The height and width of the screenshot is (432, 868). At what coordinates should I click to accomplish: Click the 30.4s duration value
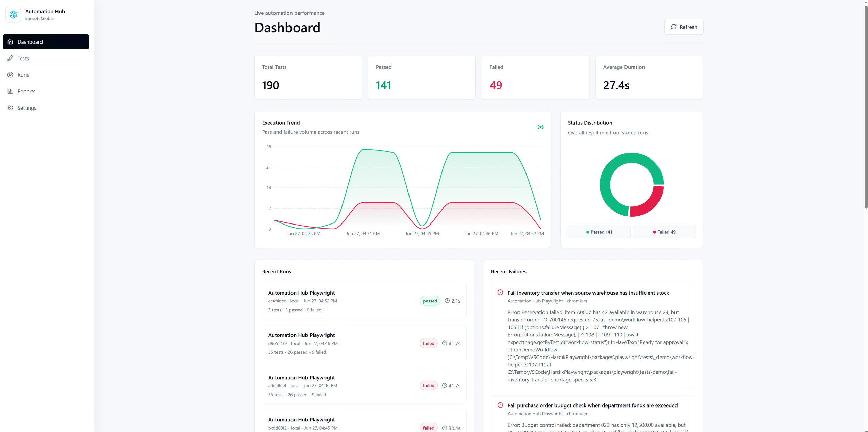[454, 428]
